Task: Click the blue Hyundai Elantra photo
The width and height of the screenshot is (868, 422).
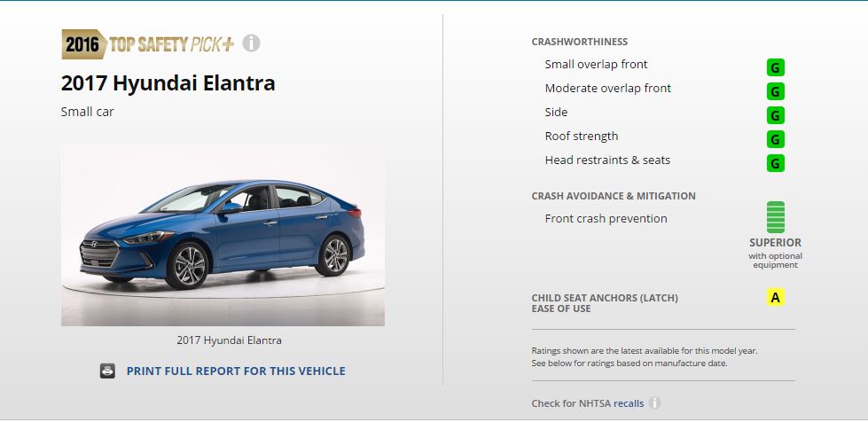Action: coord(223,235)
